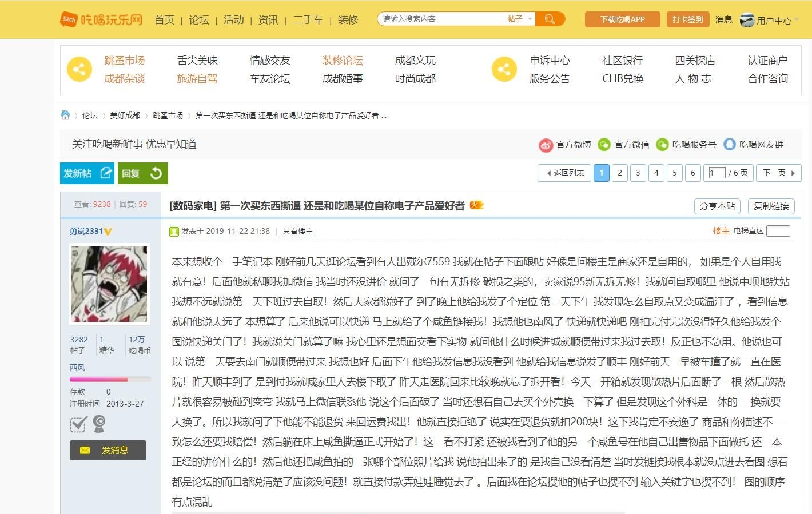Click the 官方微博 Weibo icon
The height and width of the screenshot is (514, 812).
click(546, 145)
